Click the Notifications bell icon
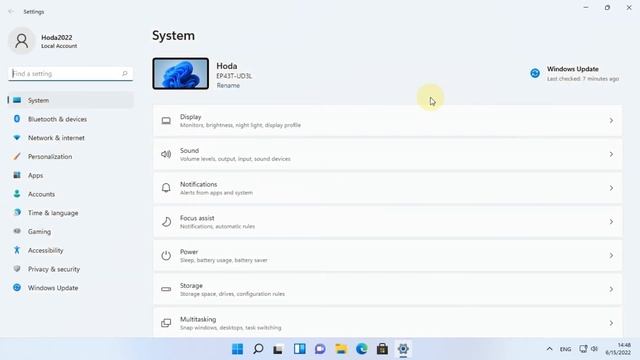This screenshot has width=640, height=360. [166, 188]
